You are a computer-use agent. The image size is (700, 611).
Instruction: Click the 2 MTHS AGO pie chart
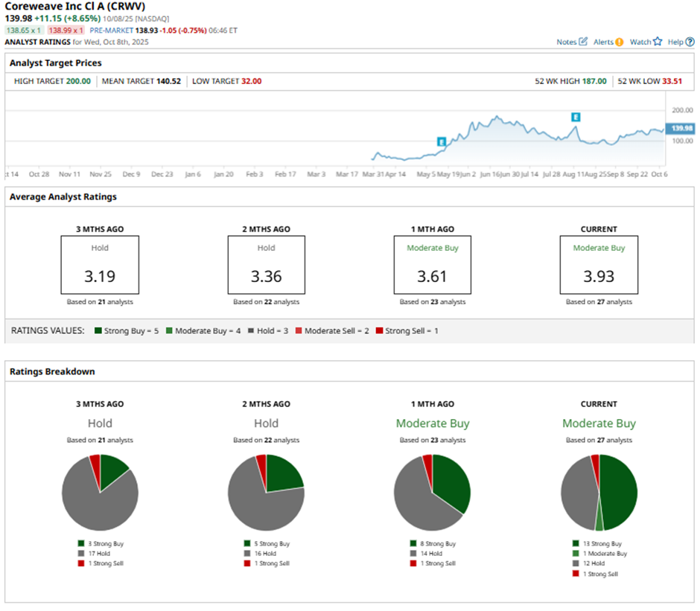266,492
